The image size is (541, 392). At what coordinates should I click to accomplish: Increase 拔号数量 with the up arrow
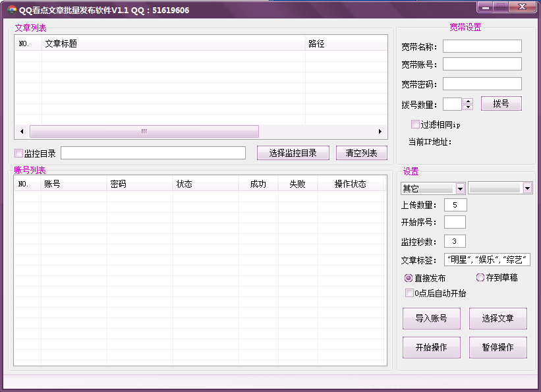469,101
